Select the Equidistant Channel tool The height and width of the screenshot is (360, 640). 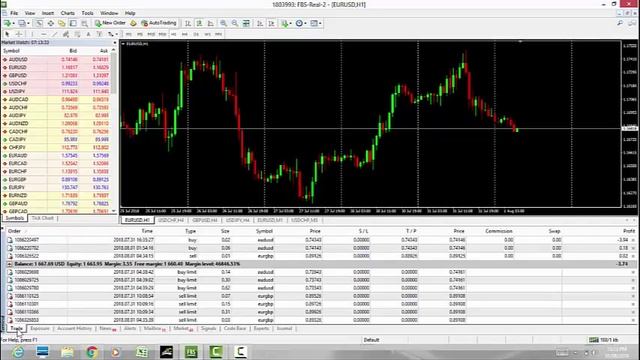click(66, 34)
